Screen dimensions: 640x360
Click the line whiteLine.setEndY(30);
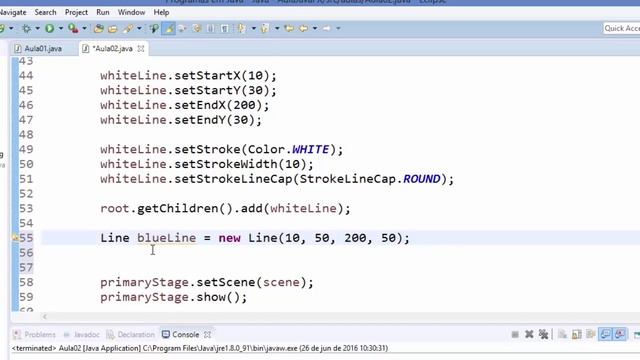181,120
